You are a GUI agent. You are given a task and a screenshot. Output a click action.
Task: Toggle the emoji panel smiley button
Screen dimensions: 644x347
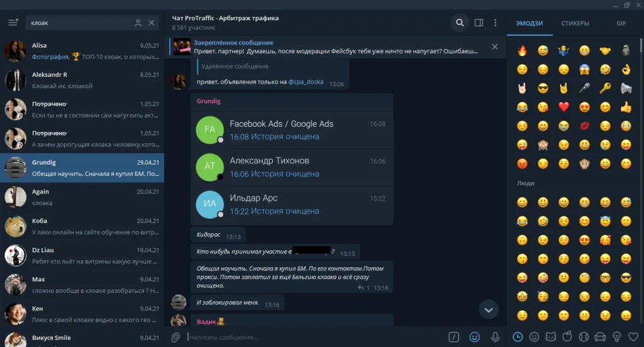tap(474, 337)
